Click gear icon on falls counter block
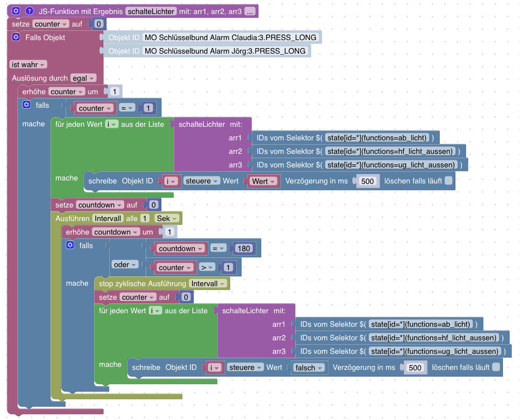The image size is (520, 420). 27,105
